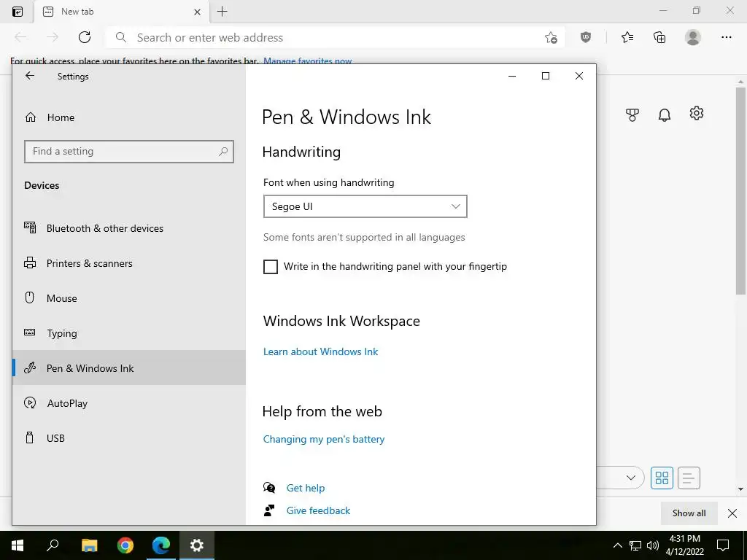Open taskbar Search

(53, 545)
